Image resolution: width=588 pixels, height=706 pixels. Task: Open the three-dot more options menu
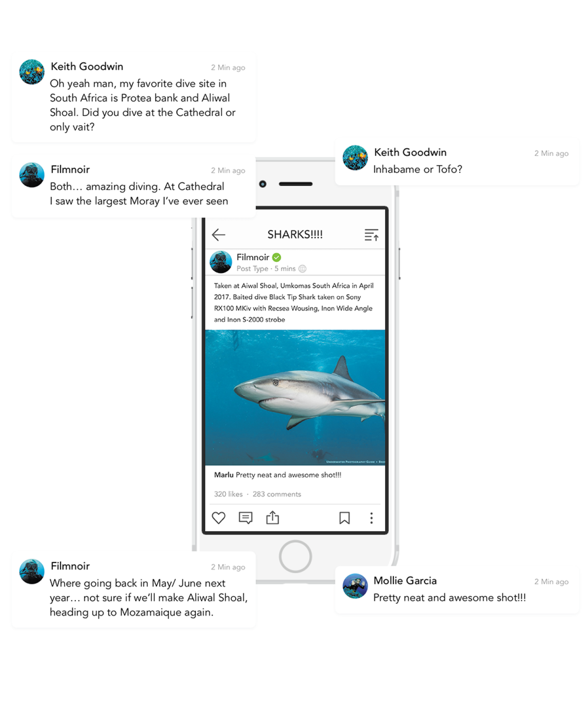point(371,518)
